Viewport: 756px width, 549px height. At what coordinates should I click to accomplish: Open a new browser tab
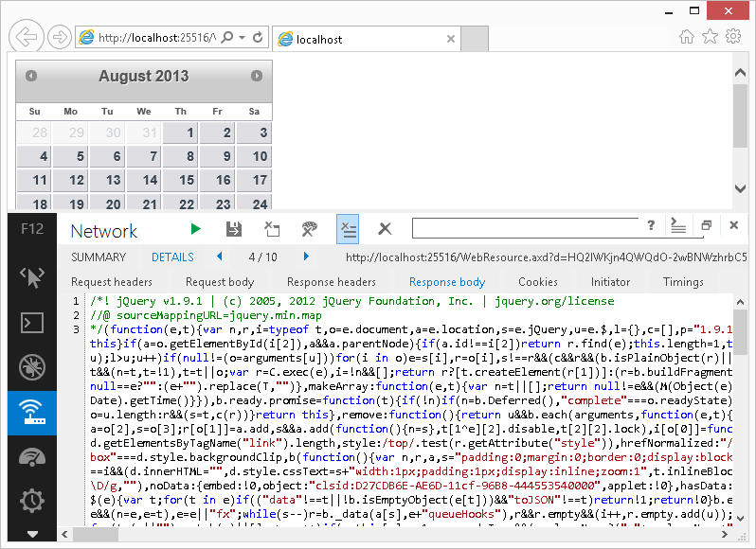click(475, 39)
